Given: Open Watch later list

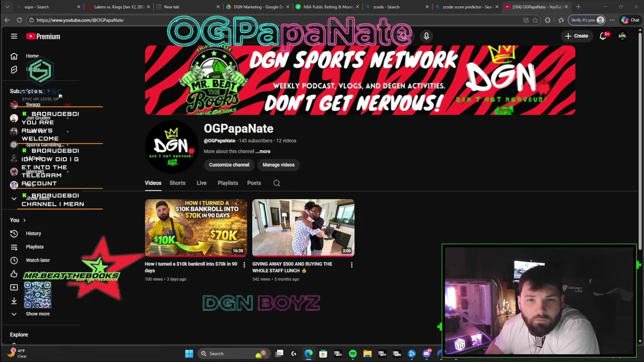Looking at the screenshot, I should coord(38,260).
